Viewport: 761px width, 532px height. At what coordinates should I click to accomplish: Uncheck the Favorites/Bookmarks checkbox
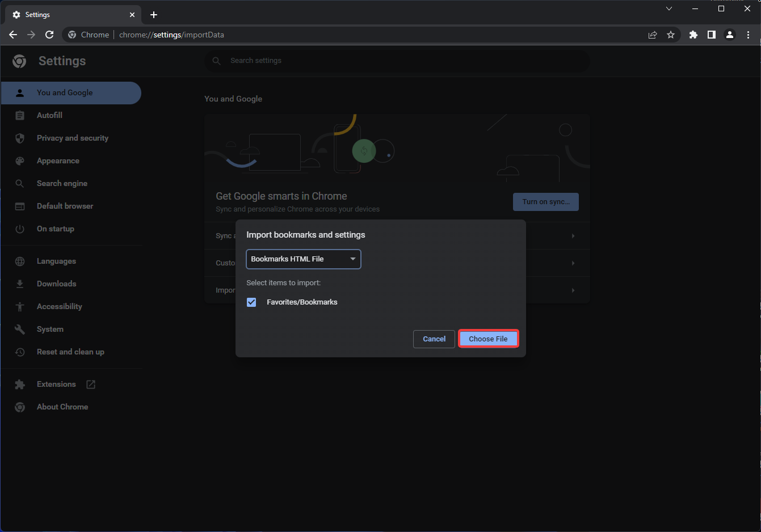[251, 302]
